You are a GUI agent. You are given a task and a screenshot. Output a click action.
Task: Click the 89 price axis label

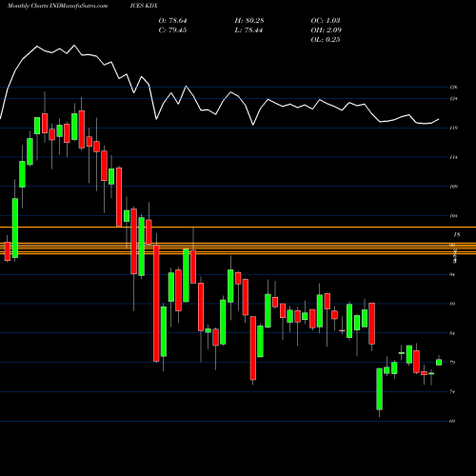pyautogui.click(x=452, y=304)
